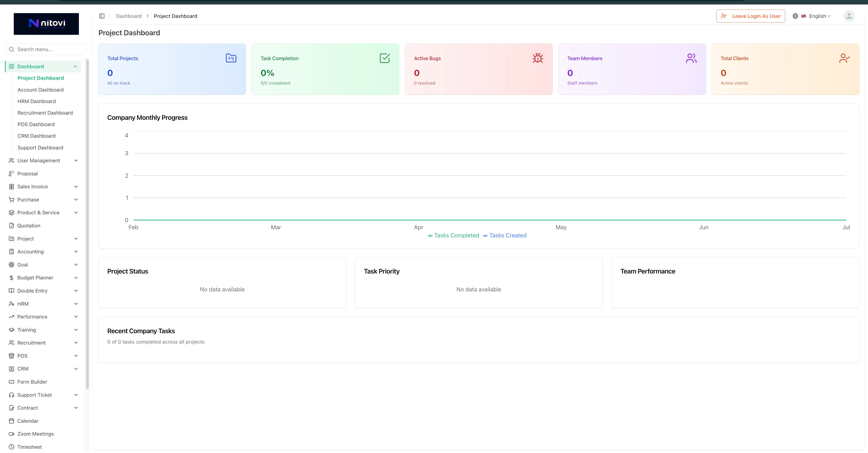Viewport: 868px width, 453px height.
Task: Expand the Sales Invoice chevron
Action: pos(76,187)
